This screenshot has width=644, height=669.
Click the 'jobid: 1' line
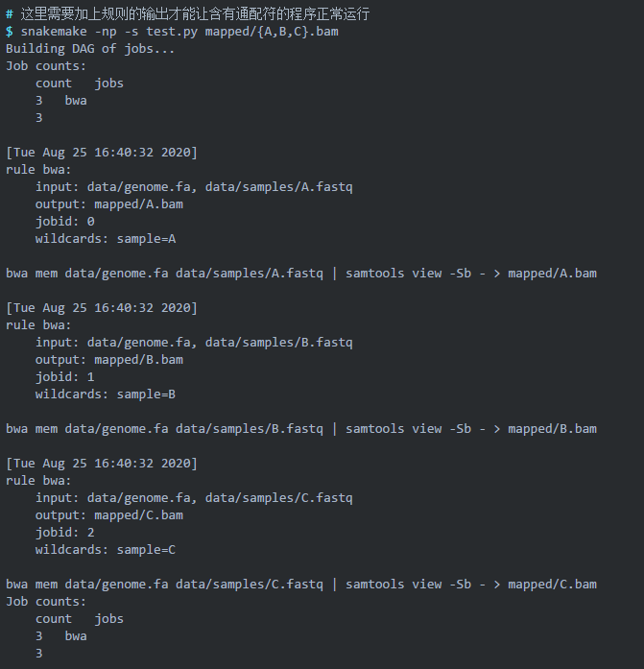[x=64, y=377]
